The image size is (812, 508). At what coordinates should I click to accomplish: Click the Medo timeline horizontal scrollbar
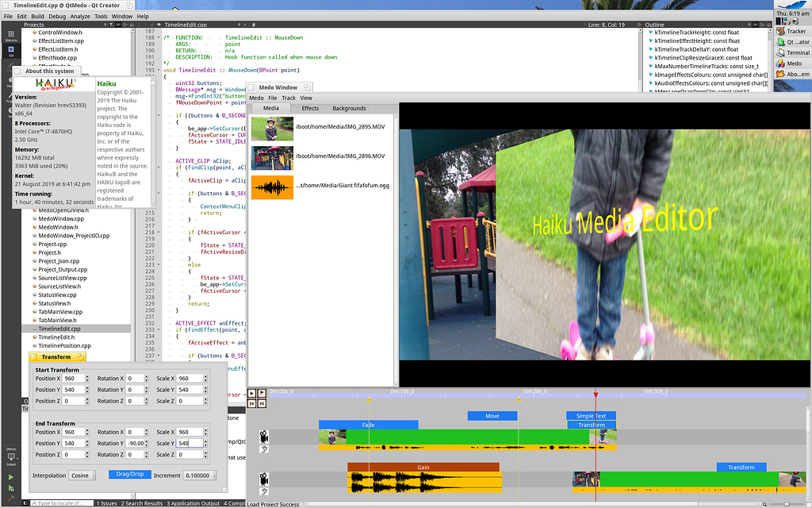(534, 504)
